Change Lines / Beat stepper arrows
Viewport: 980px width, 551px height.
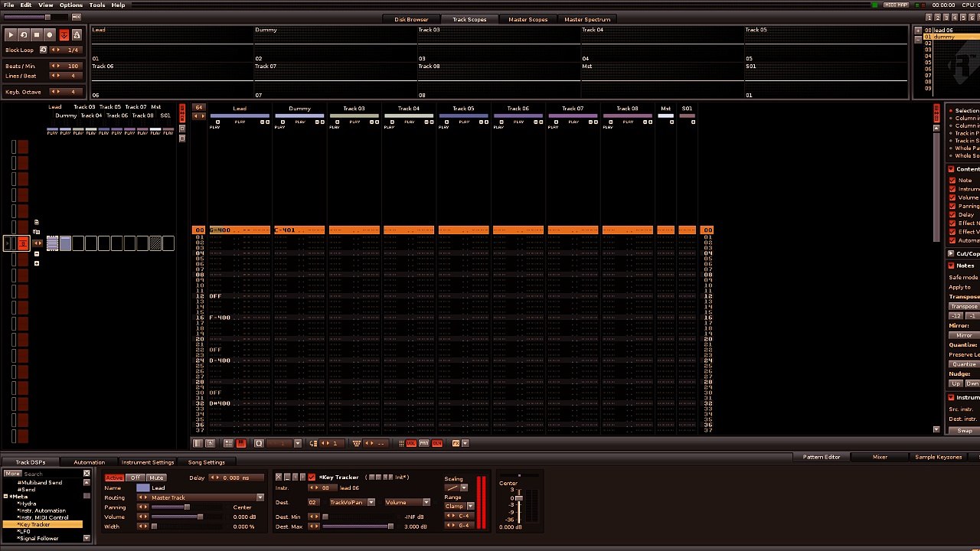(x=56, y=76)
